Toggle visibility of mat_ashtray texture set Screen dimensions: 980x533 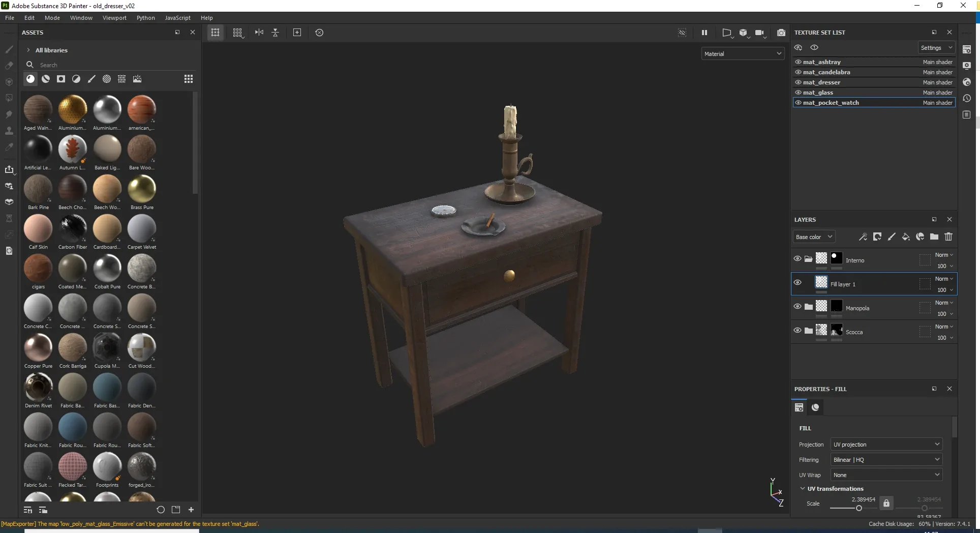pyautogui.click(x=798, y=62)
